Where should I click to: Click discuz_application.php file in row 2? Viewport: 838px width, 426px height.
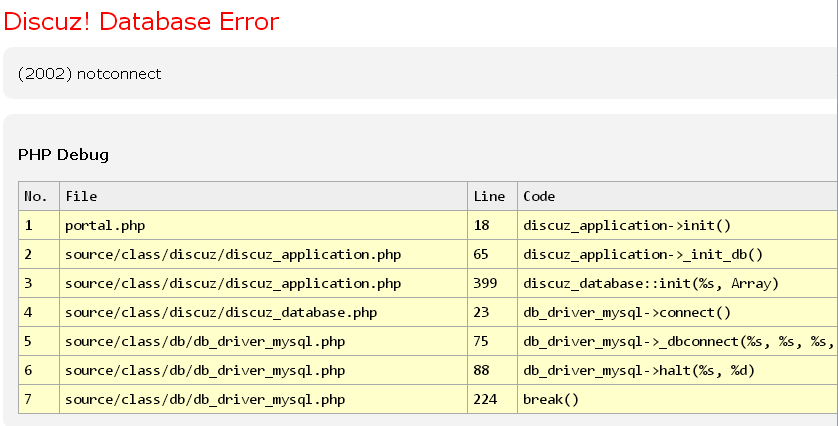[263, 254]
